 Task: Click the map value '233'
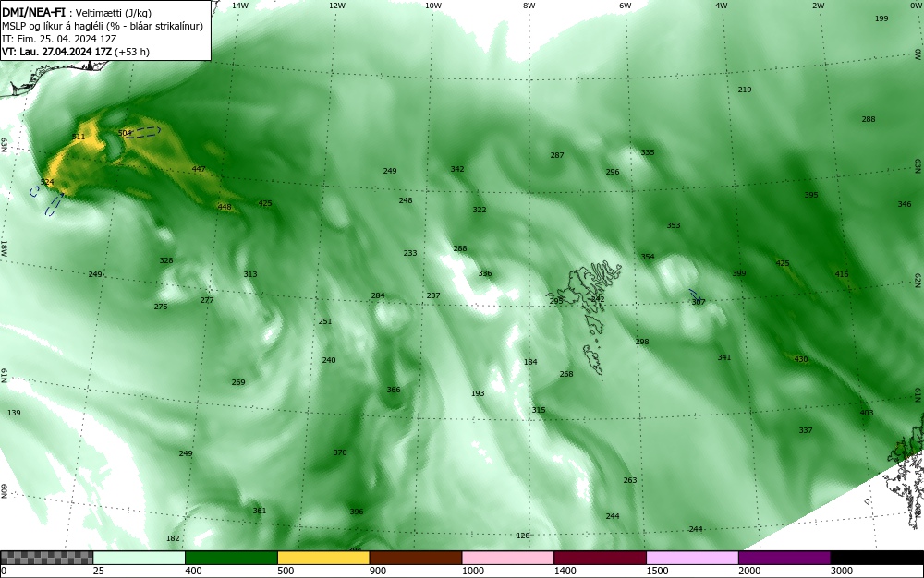(410, 253)
